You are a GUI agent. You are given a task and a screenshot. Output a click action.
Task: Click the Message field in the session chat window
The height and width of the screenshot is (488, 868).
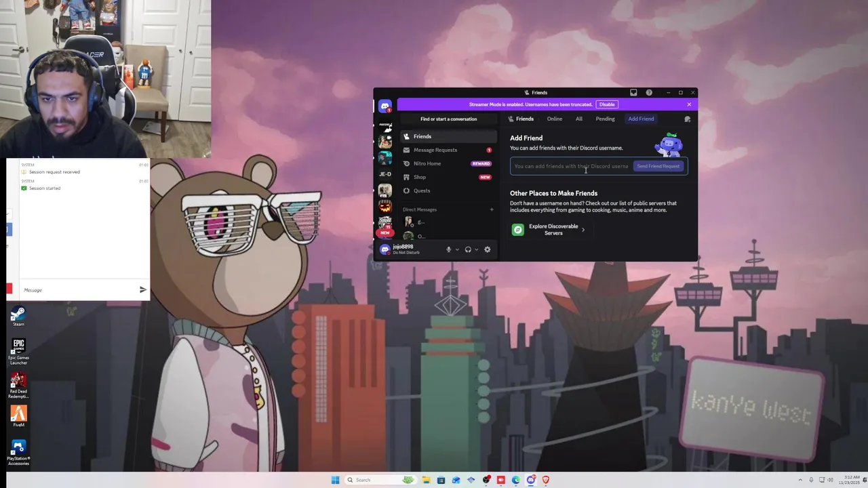[78, 290]
